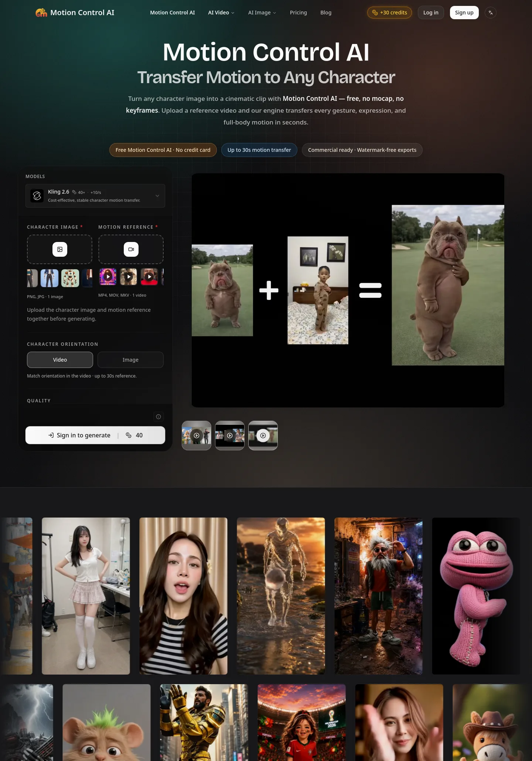
Task: Click the Commercial ready watermark-free exports badge
Action: tap(362, 150)
